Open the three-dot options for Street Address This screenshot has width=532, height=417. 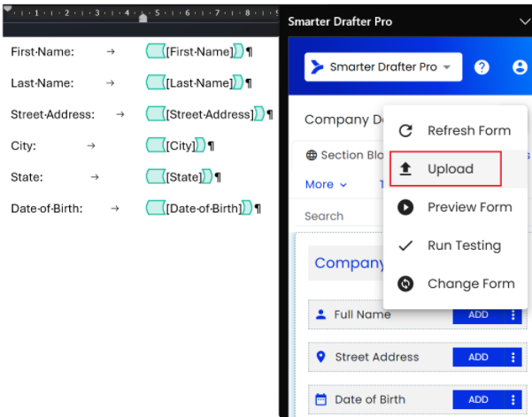coord(513,357)
